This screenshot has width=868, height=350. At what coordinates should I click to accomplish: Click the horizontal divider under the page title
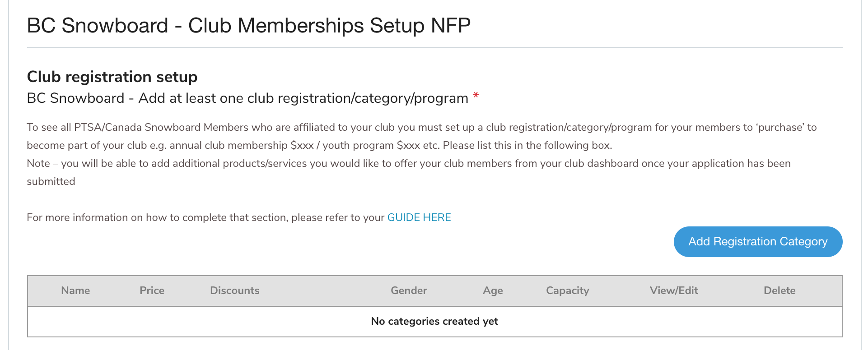coord(434,47)
